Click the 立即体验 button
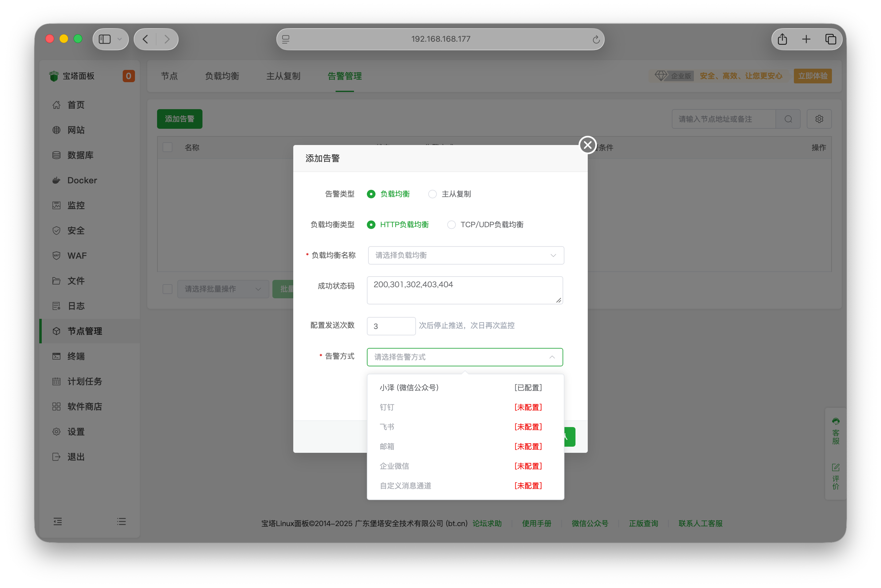 (812, 76)
